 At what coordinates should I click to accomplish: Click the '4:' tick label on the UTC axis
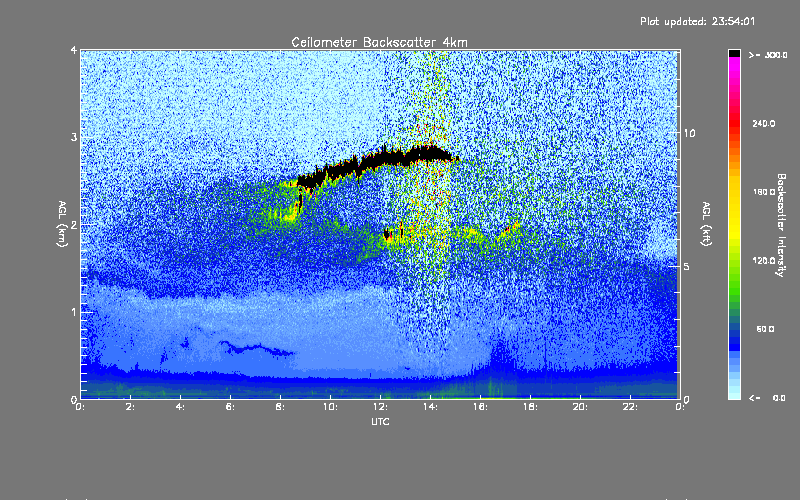[180, 407]
